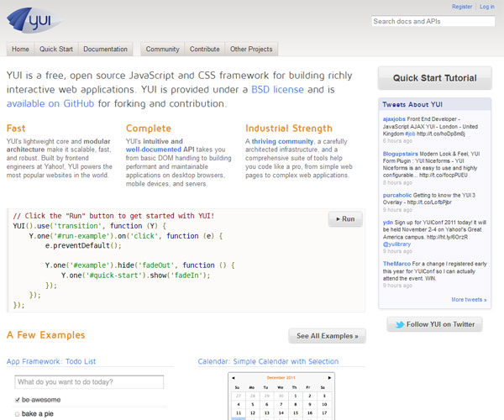This screenshot has width=504, height=420.
Task: Click Follow YUI on Twitter button
Action: coord(435,324)
